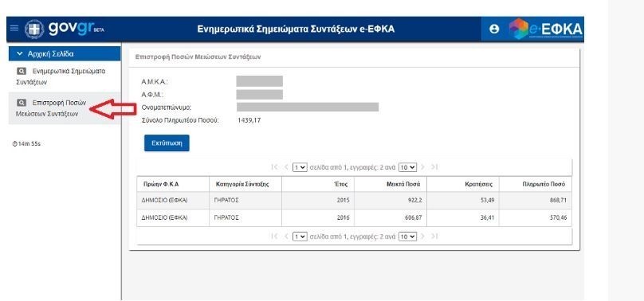The image size is (644, 301).
Task: Open top paginator rows-per-page dropdown
Action: (x=407, y=167)
